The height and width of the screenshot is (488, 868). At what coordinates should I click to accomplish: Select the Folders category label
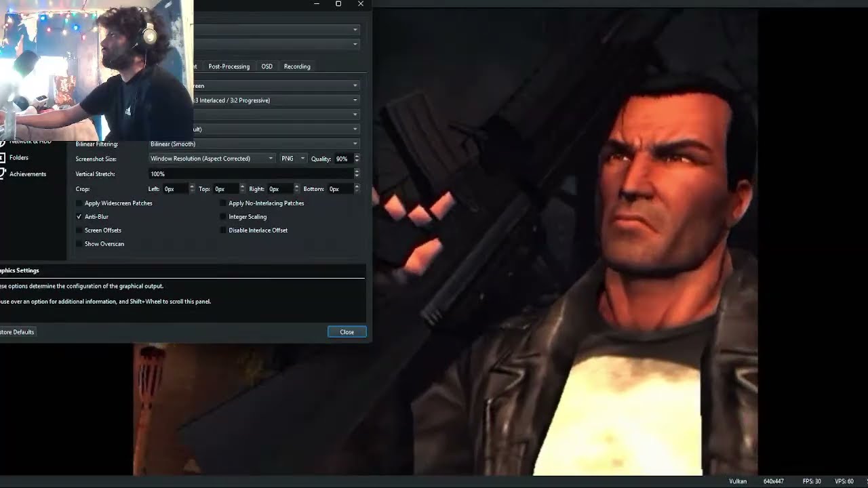tap(19, 158)
